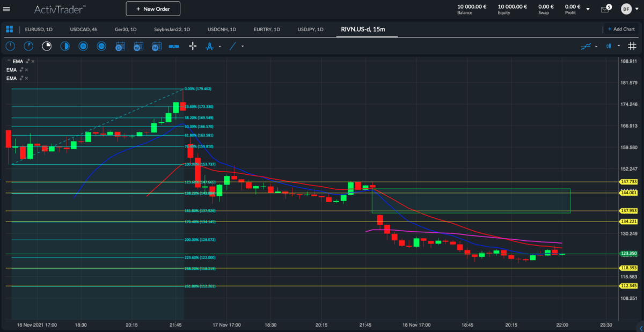The height and width of the screenshot is (332, 644).
Task: Click the Equity 10 000.00 € value
Action: click(x=513, y=7)
